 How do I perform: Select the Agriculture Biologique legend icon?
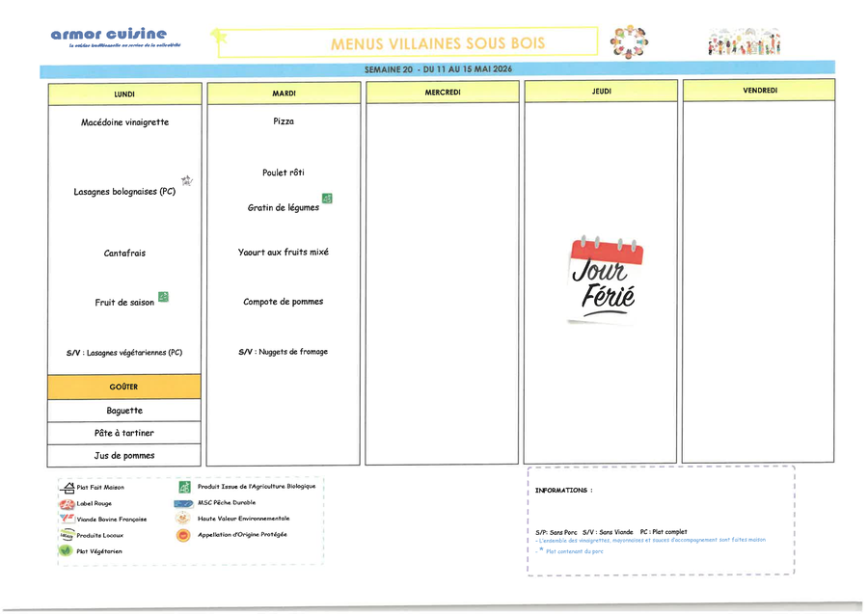(184, 487)
